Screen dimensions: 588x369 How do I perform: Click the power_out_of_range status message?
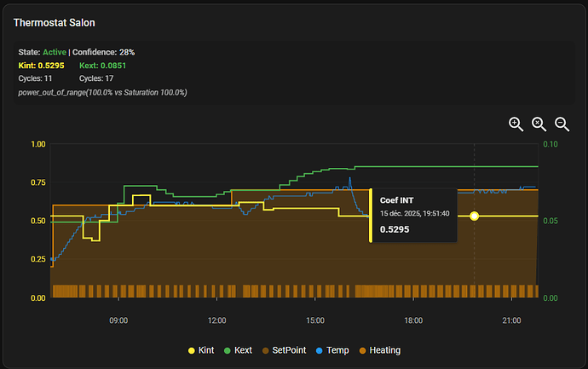102,91
